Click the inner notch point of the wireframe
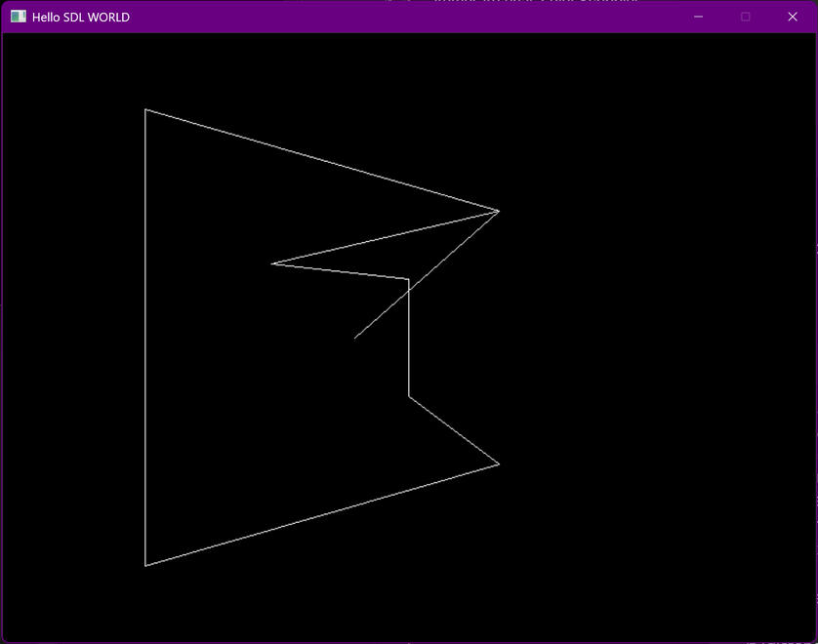Image resolution: width=818 pixels, height=644 pixels. click(x=274, y=262)
